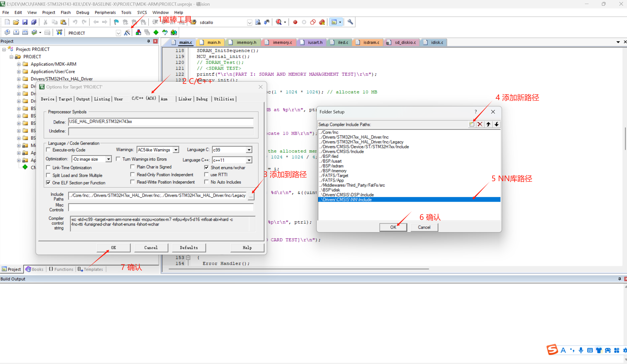627x364 pixels.
Task: Open the Warnings dropdown menu
Action: 175,150
